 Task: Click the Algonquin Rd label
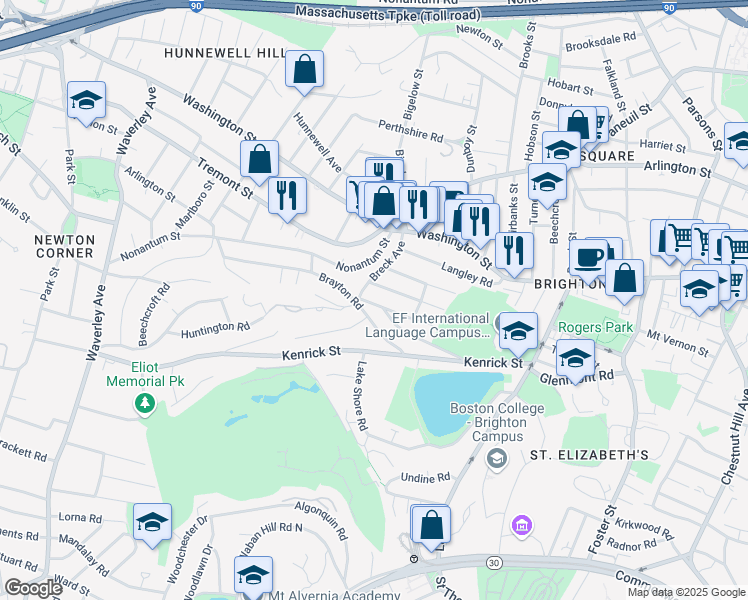click(x=321, y=520)
